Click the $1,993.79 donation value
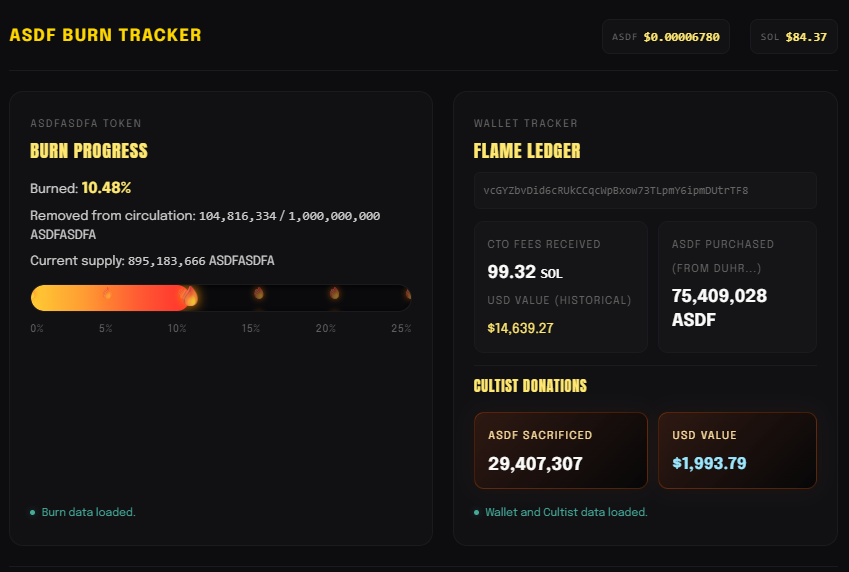Screen dimensions: 849x572 [x=709, y=463]
